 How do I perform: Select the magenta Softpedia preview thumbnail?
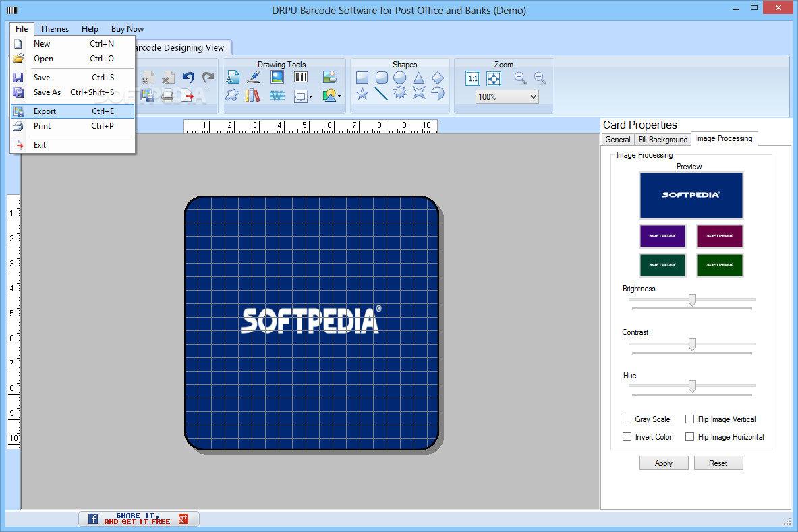click(x=720, y=236)
